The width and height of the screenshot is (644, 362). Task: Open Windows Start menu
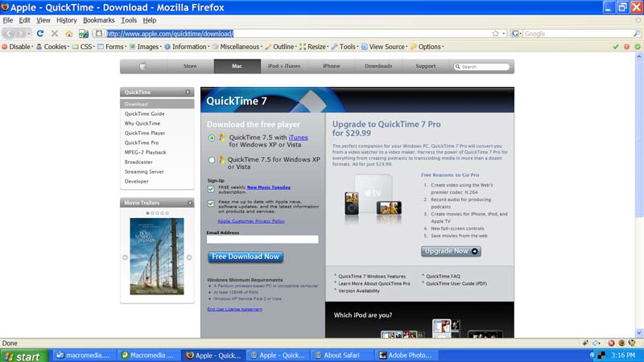point(23,356)
